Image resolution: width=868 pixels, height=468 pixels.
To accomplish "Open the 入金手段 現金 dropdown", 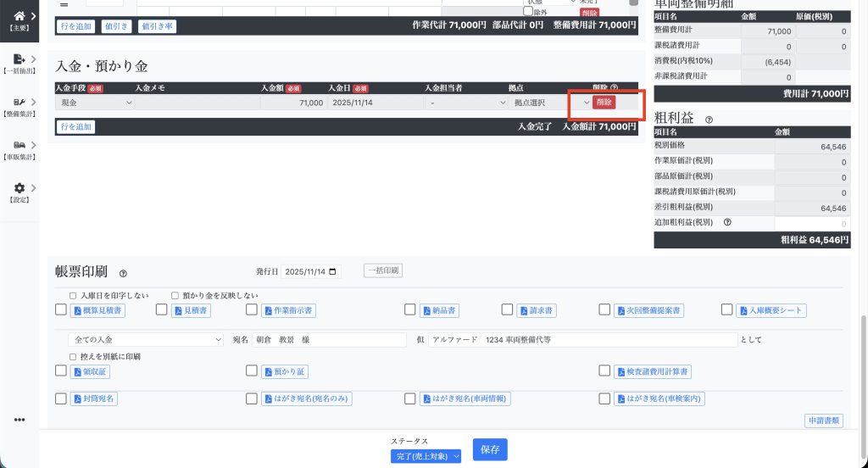I will [94, 103].
